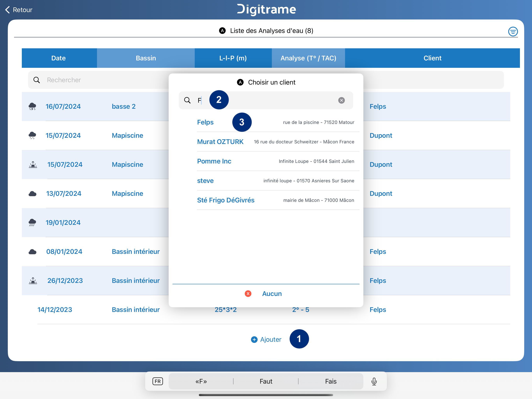
Task: Click the drizzle cloud icon for the first 15/07/2024 row
Action: pos(32,135)
